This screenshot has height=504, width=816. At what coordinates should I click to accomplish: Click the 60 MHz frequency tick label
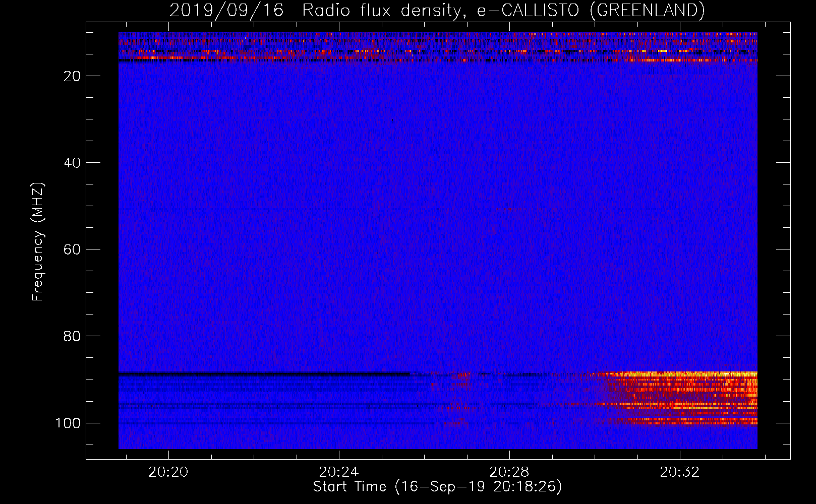pos(72,249)
